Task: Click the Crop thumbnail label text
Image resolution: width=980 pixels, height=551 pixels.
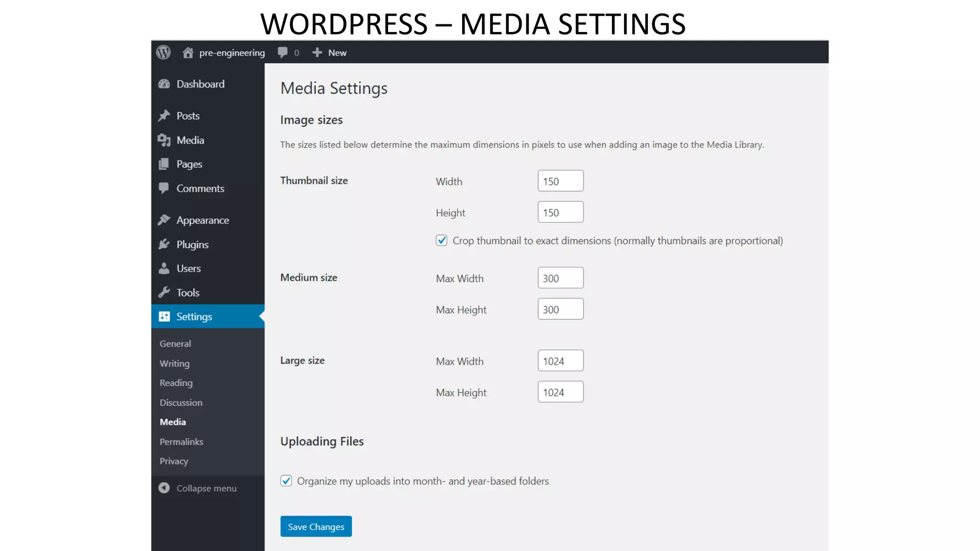Action: click(x=618, y=241)
